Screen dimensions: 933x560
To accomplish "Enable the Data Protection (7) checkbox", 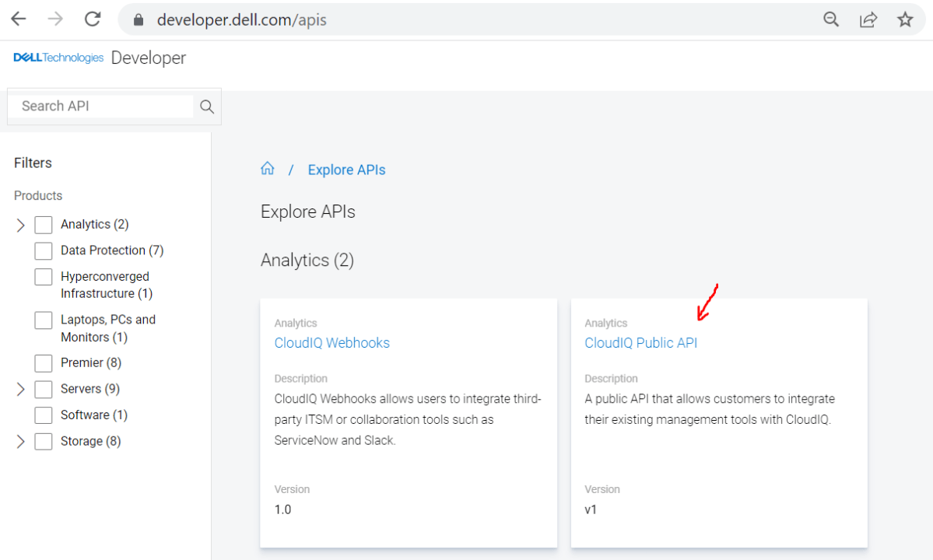I will 44,250.
